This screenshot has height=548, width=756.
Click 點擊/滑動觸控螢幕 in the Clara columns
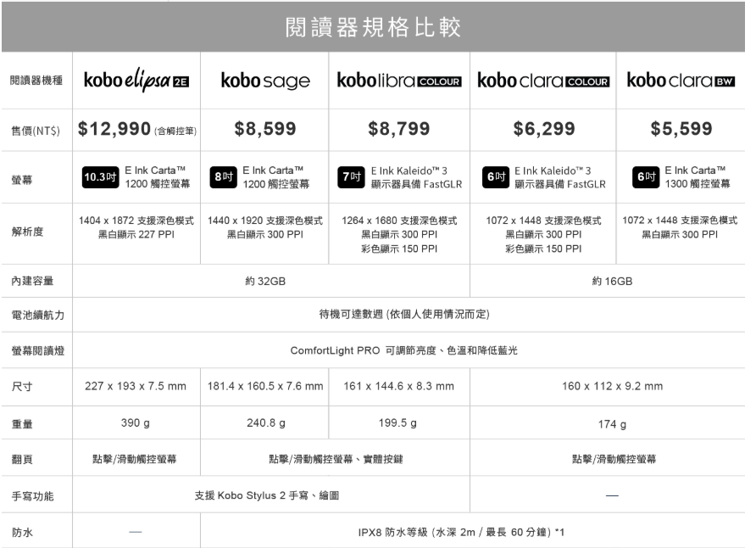click(x=614, y=459)
